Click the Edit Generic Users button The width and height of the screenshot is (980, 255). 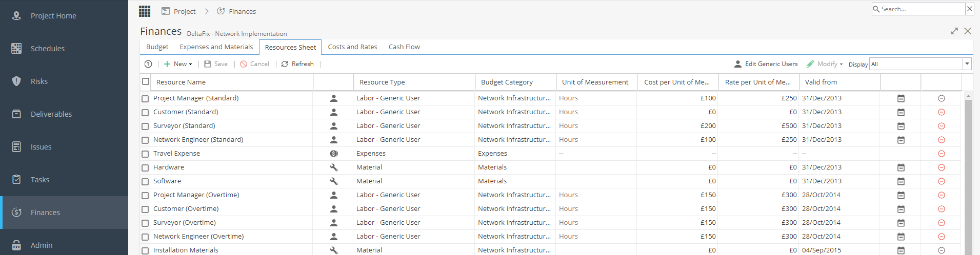click(766, 64)
